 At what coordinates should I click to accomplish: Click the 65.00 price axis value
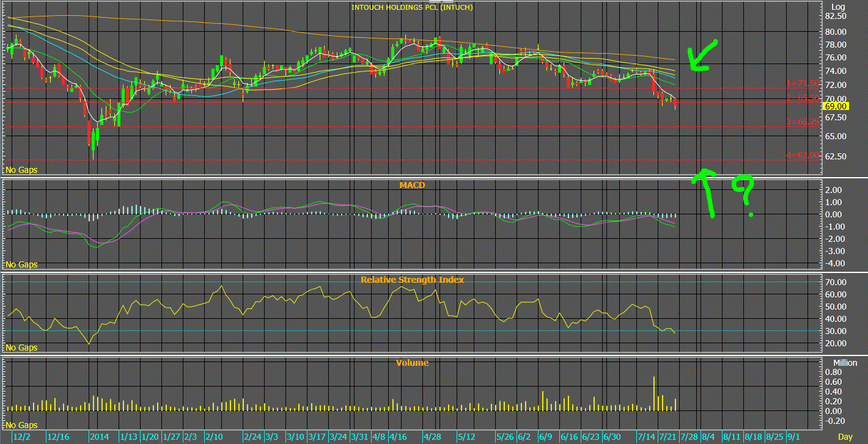click(836, 136)
